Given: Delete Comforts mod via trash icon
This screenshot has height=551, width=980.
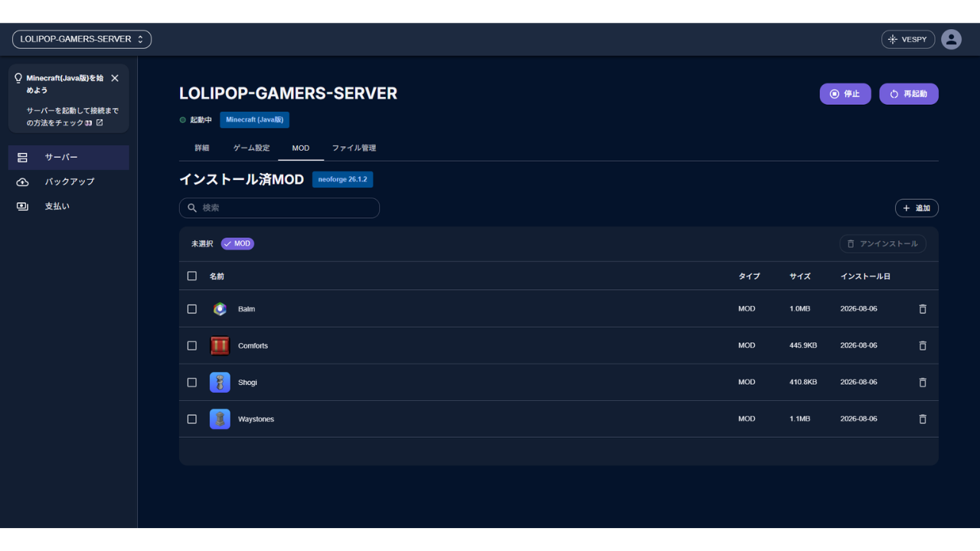Looking at the screenshot, I should (x=923, y=346).
